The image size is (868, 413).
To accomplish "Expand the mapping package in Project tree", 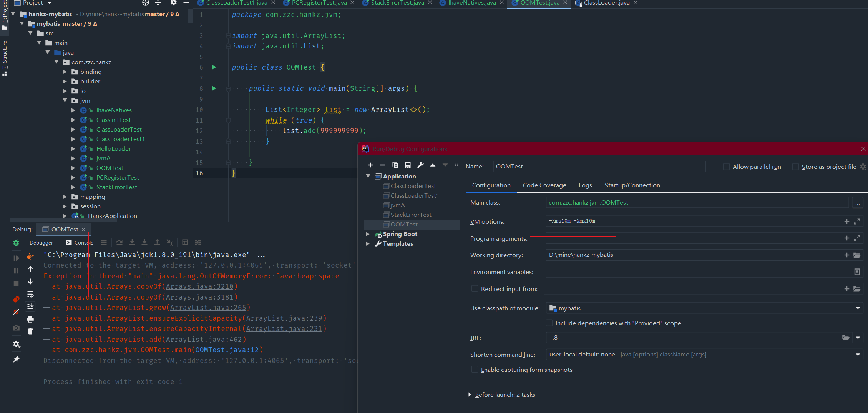I will [x=65, y=197].
